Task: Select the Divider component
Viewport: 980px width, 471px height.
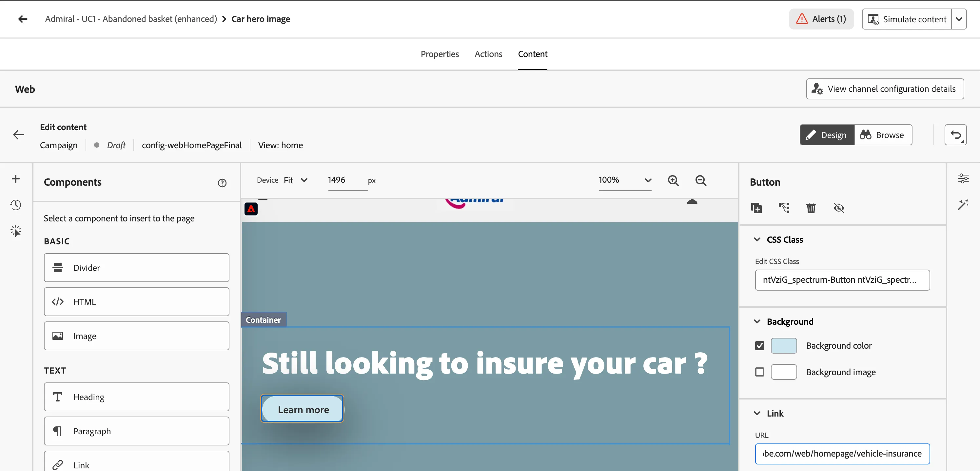Action: pyautogui.click(x=137, y=268)
